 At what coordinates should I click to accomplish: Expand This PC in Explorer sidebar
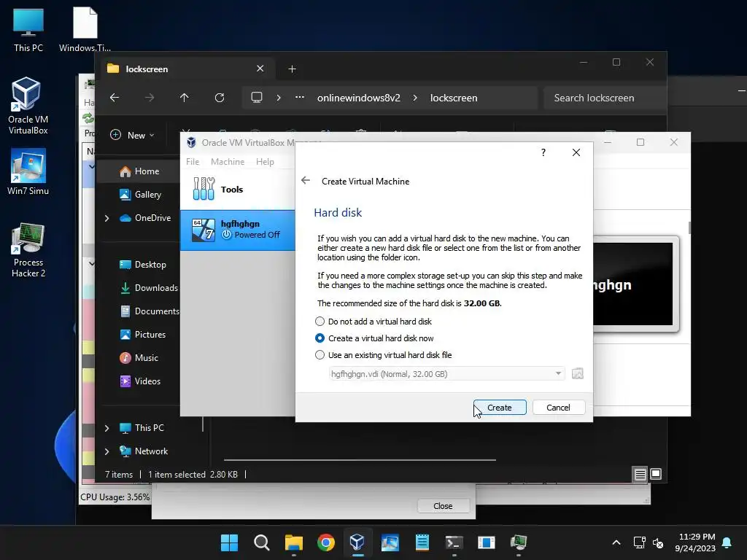pyautogui.click(x=107, y=428)
